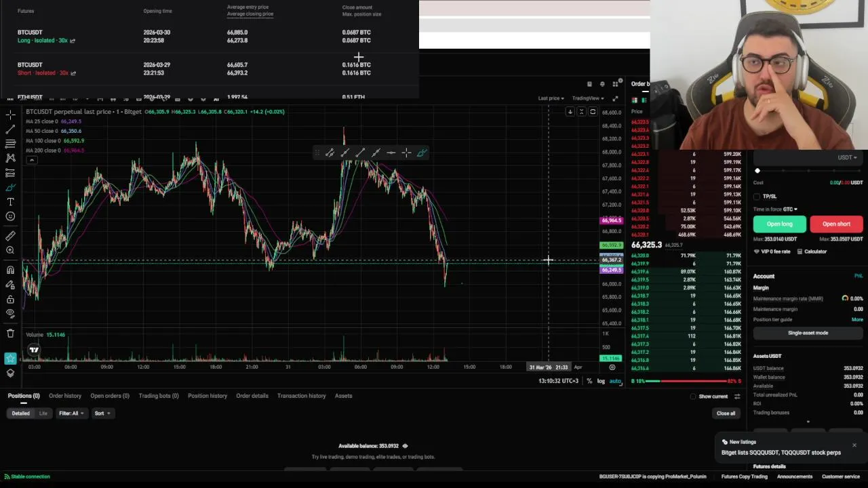Toggle hide all drawings eye icon

point(10,314)
